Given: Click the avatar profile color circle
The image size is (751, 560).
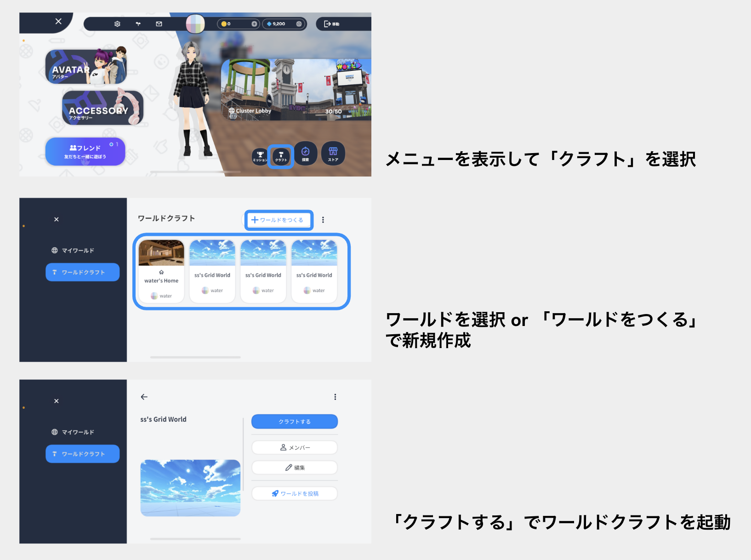Looking at the screenshot, I should (195, 24).
